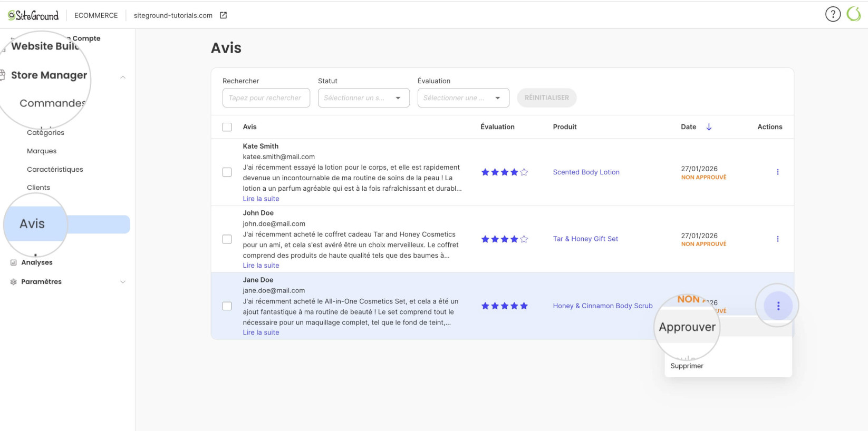Click the jane.doe@mail.com email text
Viewport: 868px width, 431px height.
pos(274,290)
